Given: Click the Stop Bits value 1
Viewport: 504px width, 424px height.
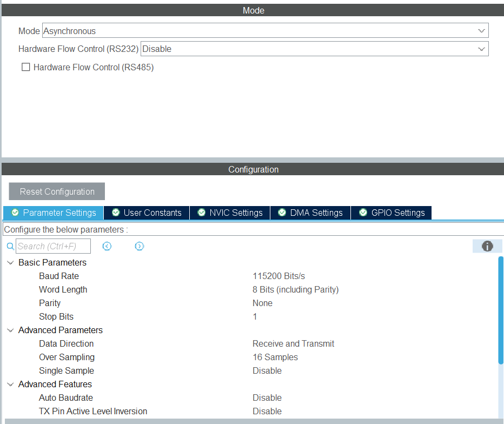Looking at the screenshot, I should point(255,316).
